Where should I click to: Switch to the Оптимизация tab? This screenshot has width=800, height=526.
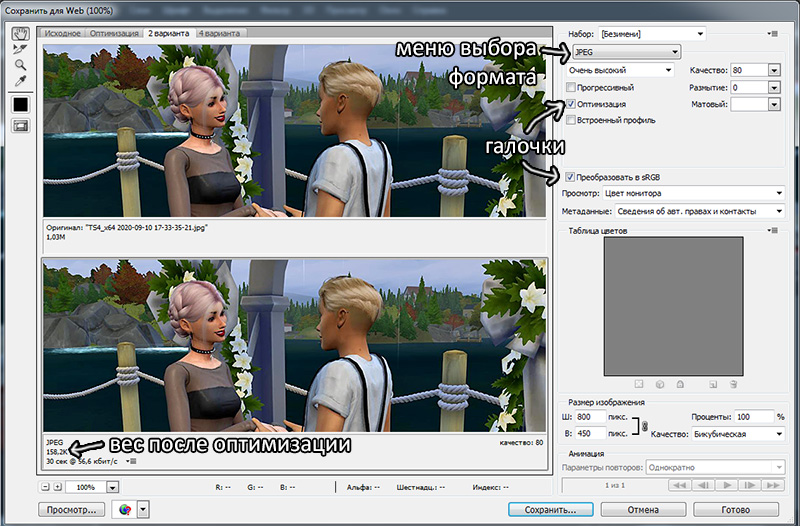[114, 33]
